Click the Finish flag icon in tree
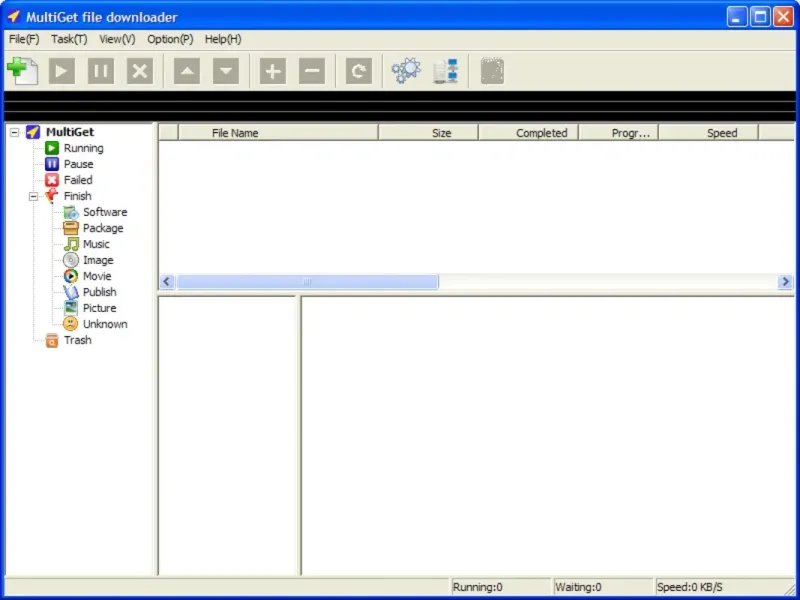 (52, 196)
